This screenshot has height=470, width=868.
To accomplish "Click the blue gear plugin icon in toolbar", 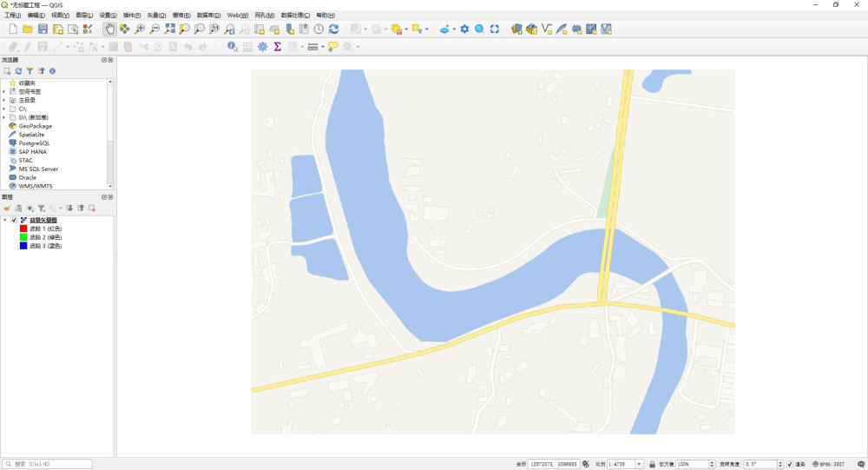I will [464, 30].
